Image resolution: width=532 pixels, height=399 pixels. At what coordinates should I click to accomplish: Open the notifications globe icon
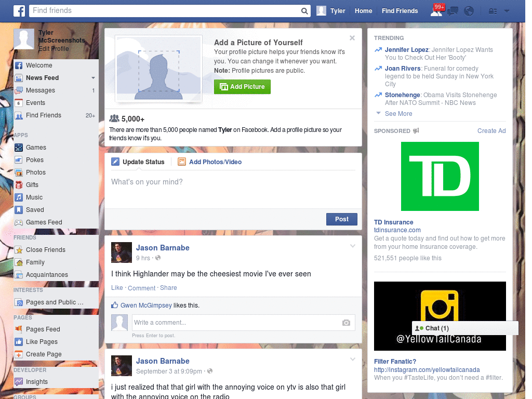click(x=469, y=11)
